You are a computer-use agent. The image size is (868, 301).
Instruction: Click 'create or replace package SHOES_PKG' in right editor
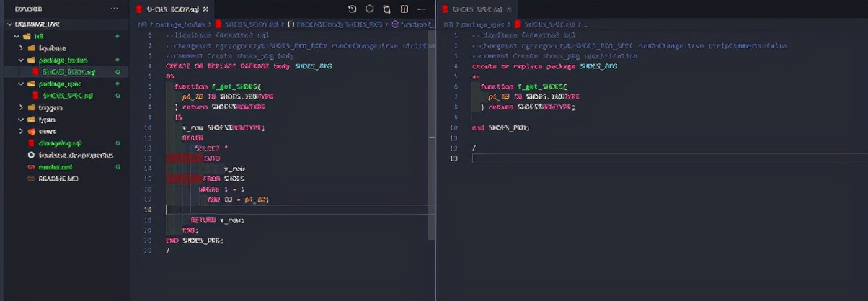[x=545, y=66]
